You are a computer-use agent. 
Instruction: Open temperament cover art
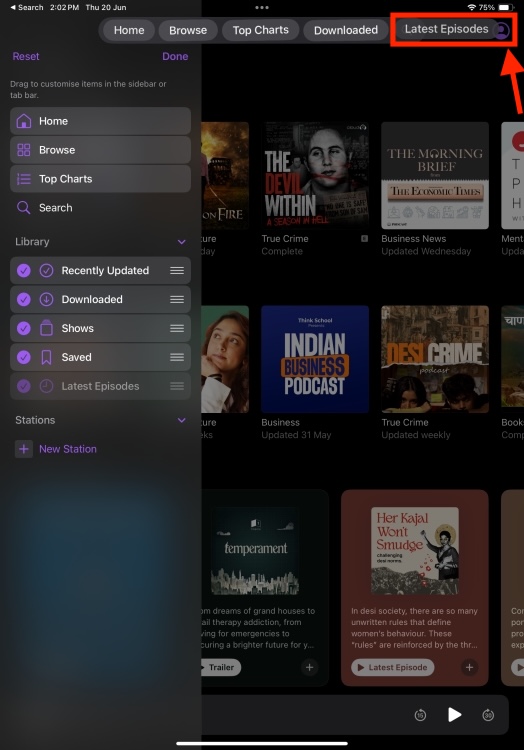point(255,551)
